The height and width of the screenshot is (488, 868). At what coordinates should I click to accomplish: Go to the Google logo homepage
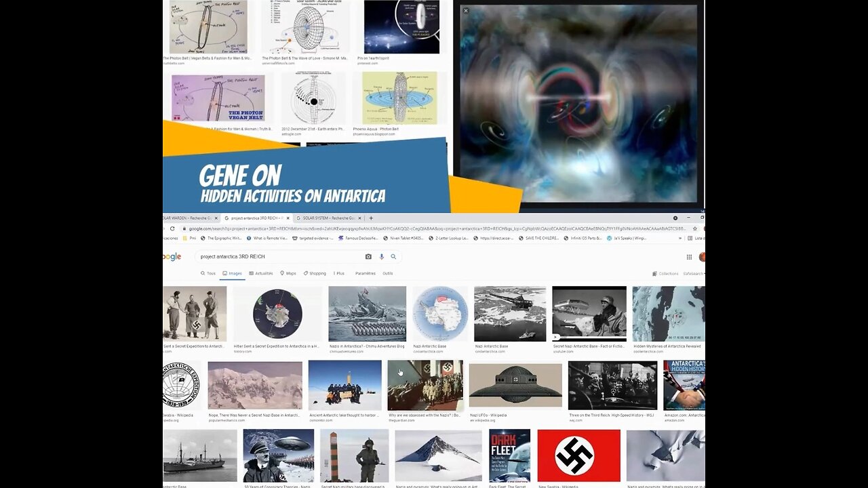coord(172,257)
